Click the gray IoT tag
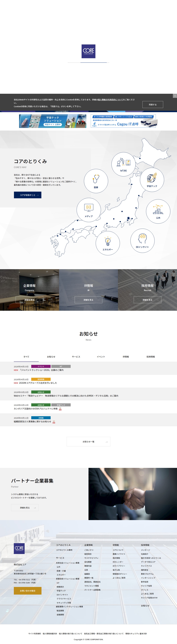Image resolution: width=177 pixels, height=644 pixels. [61, 367]
